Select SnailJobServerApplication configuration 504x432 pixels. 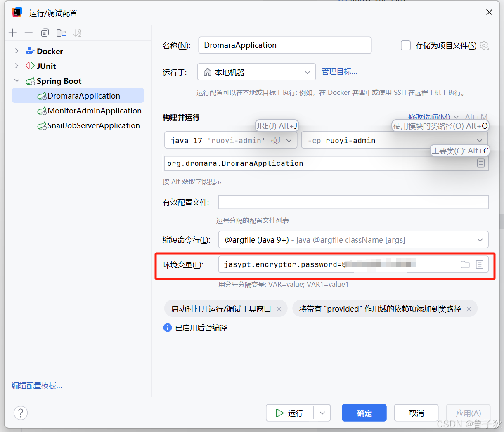click(88, 125)
